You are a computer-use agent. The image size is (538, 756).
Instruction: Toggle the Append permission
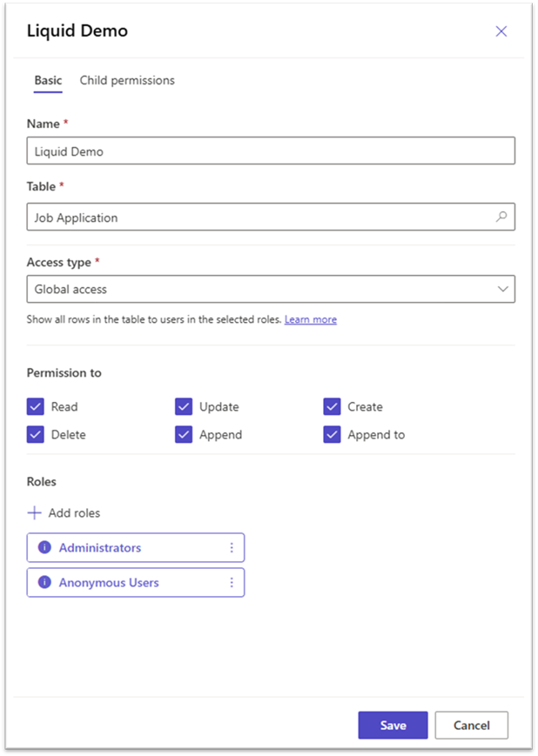point(183,434)
